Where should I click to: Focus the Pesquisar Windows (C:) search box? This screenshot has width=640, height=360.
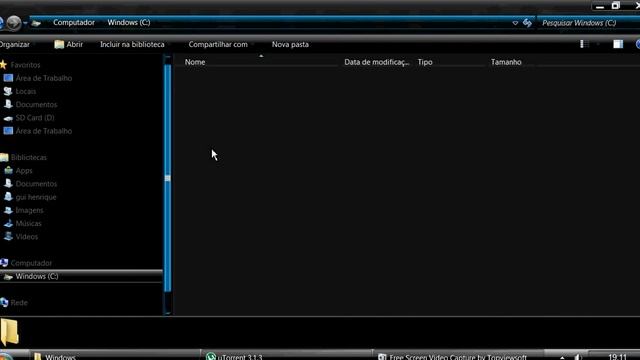pyautogui.click(x=588, y=23)
